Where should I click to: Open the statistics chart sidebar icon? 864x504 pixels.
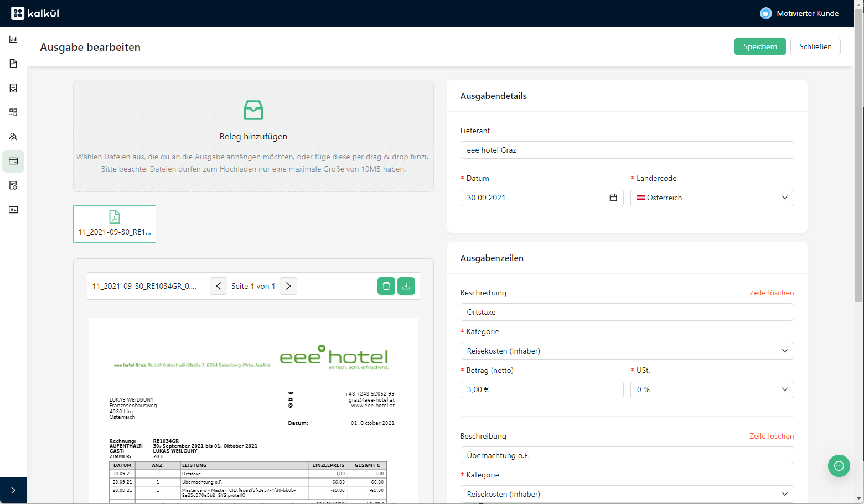pos(13,39)
